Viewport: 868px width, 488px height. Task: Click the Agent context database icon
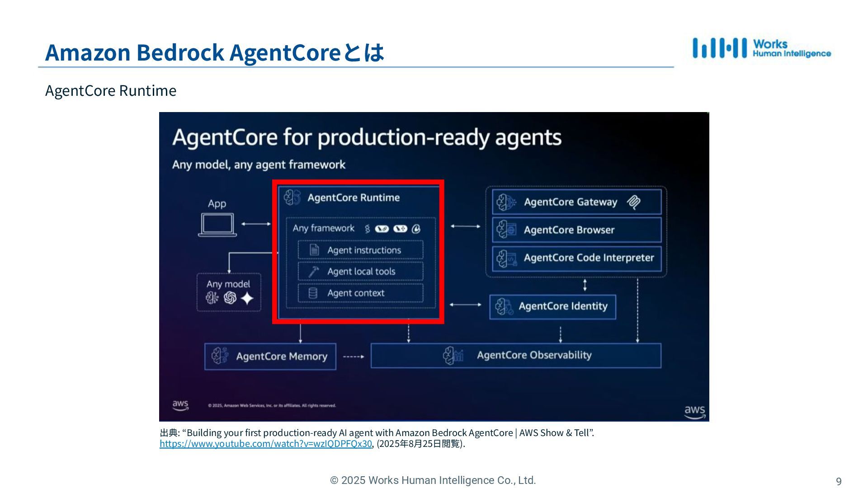click(313, 293)
